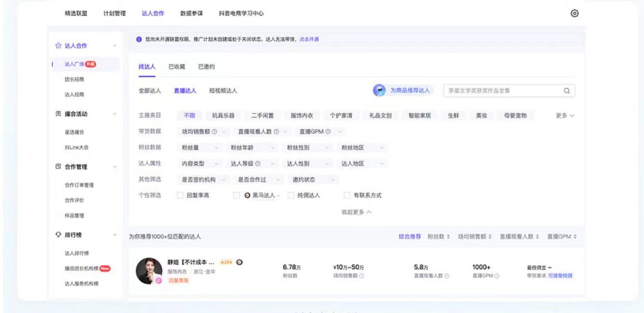
Task: Check the 有联系方式 checkbox
Action: 347,195
